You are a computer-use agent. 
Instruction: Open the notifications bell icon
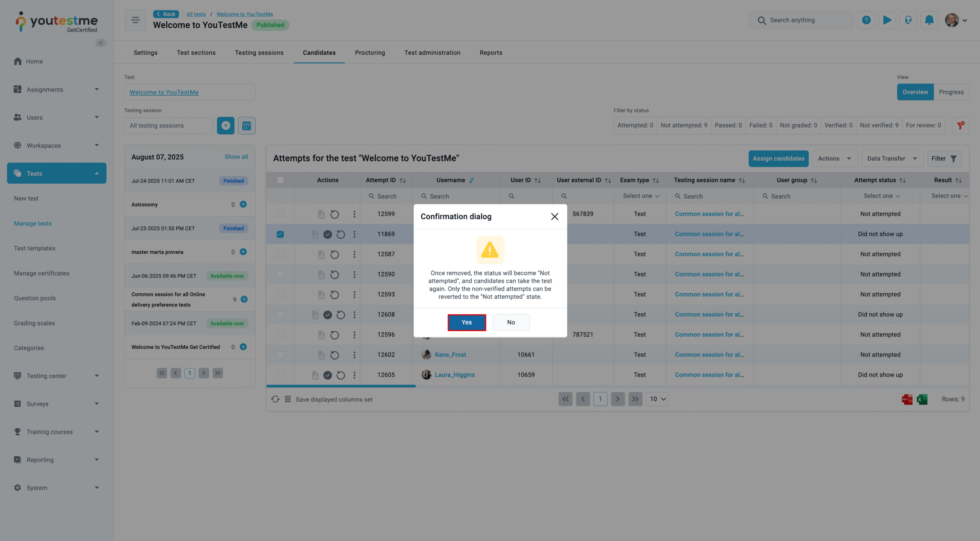pos(929,20)
